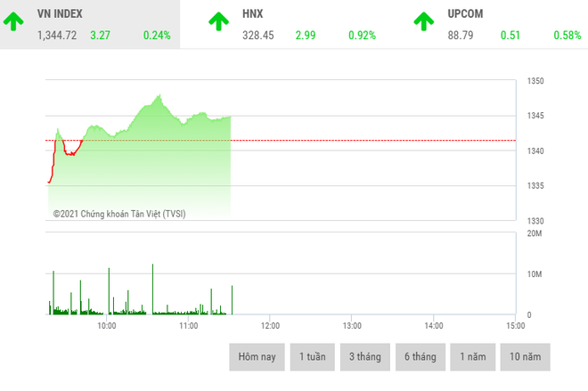Viewport: 588px width, 391px height.
Task: Click the red dashed reference price line
Action: pos(356,140)
